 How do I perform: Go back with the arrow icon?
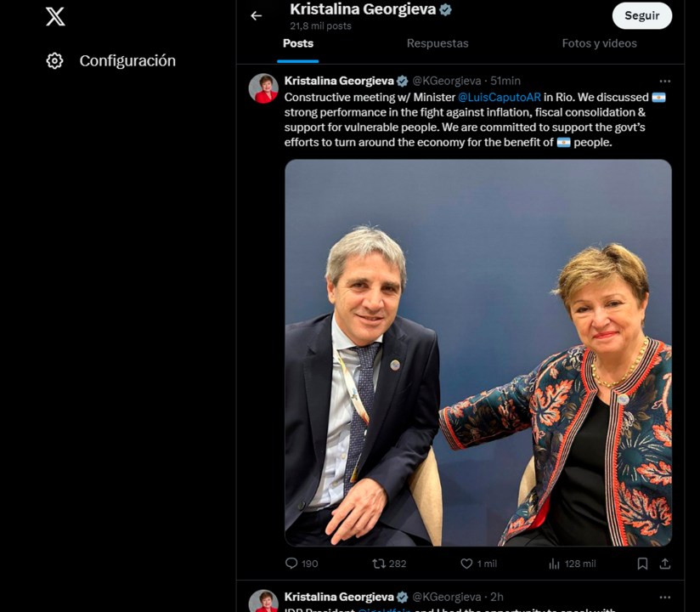click(256, 15)
